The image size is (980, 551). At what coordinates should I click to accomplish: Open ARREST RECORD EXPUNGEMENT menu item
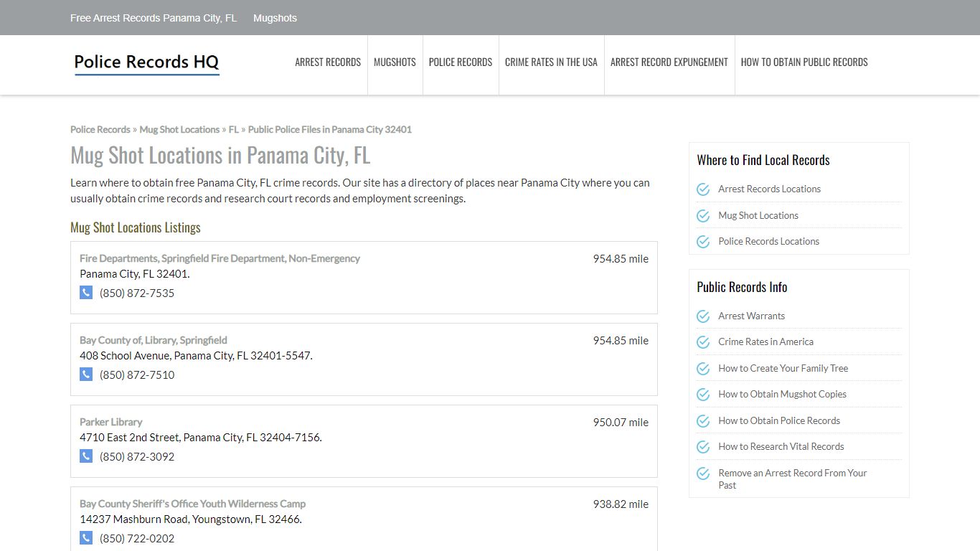click(x=669, y=62)
